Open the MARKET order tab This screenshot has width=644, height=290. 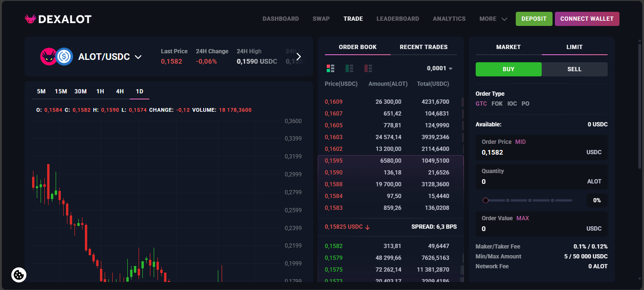508,47
